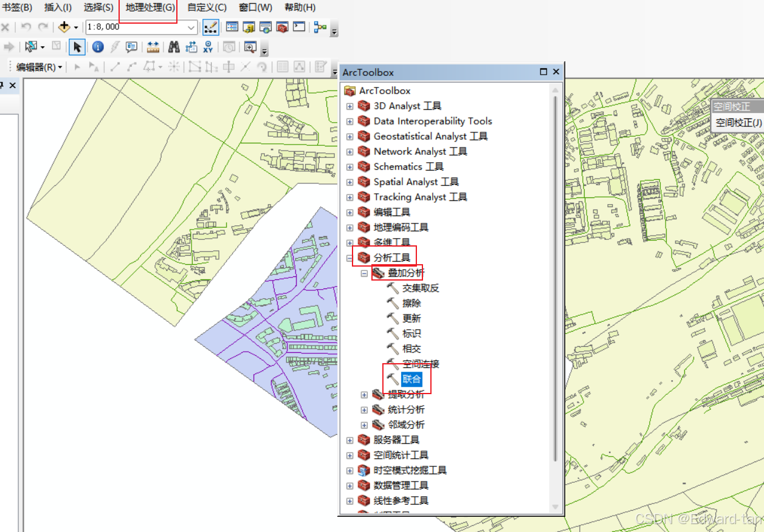This screenshot has width=764, height=532.
Task: Click the Add Data plus icon
Action: tap(64, 27)
